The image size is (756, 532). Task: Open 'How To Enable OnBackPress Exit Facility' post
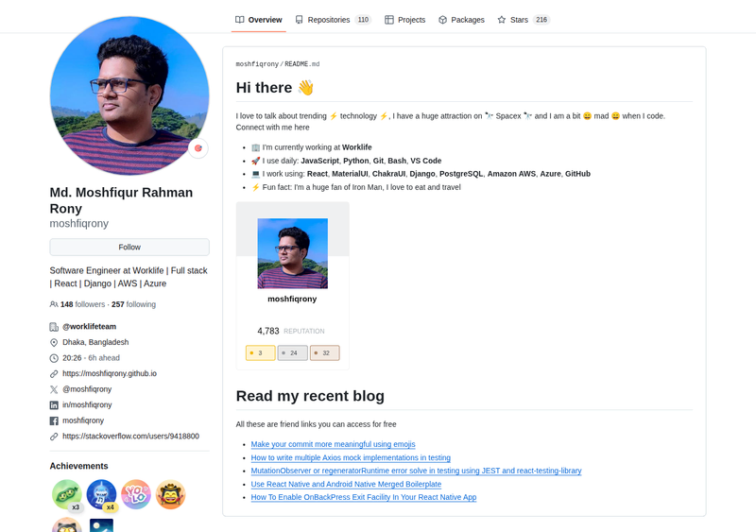364,497
